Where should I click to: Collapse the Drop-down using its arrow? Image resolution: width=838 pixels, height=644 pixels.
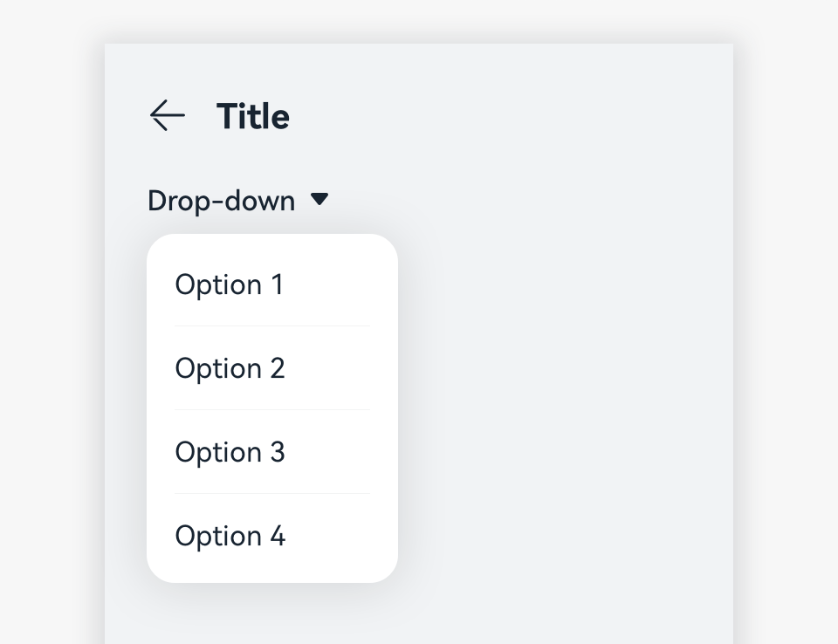tap(319, 200)
